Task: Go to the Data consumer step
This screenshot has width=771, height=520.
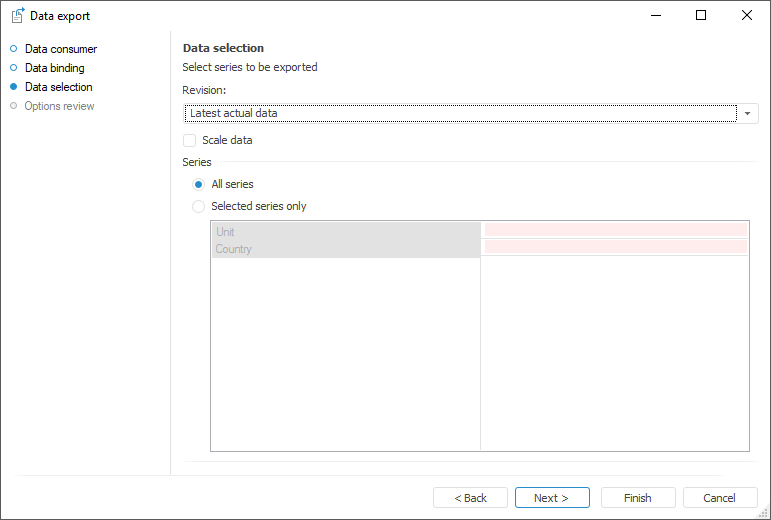Action: click(61, 49)
